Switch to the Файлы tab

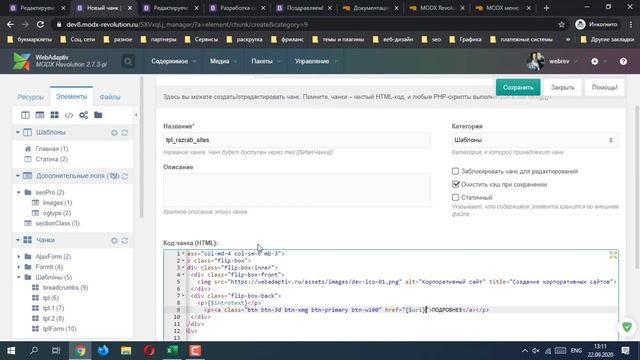[110, 97]
